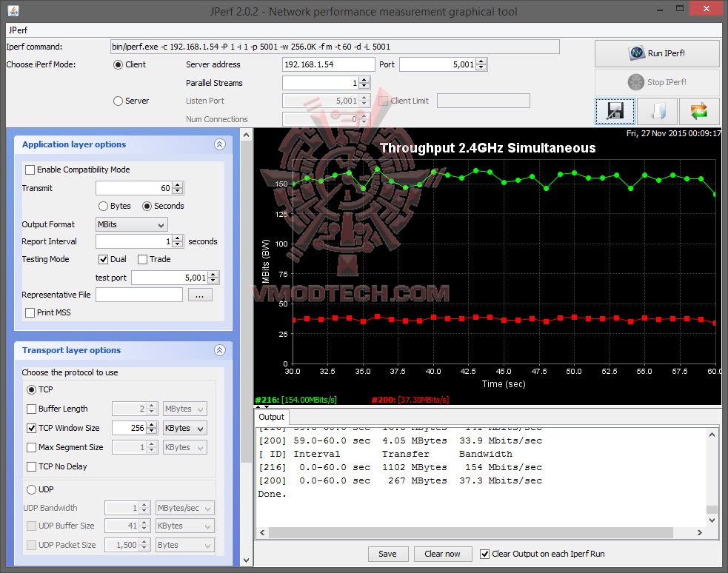Select Bytes transmit unit radio button
The width and height of the screenshot is (728, 573).
point(103,206)
